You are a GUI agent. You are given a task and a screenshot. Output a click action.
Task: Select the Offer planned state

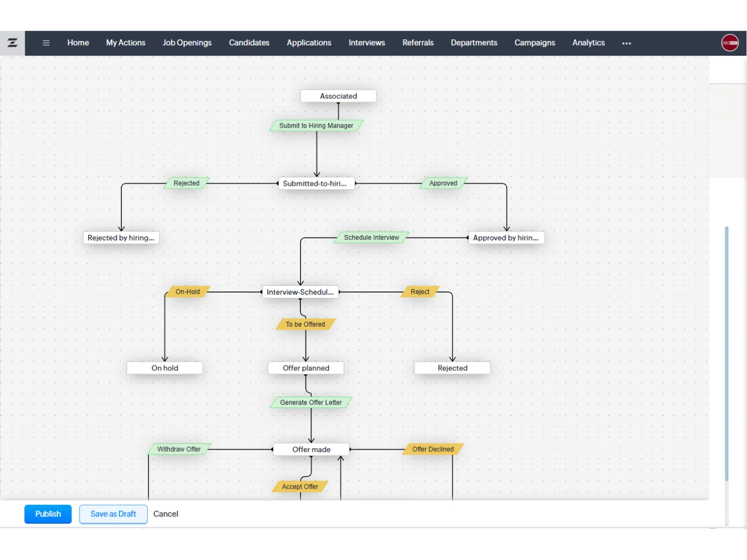coord(305,368)
